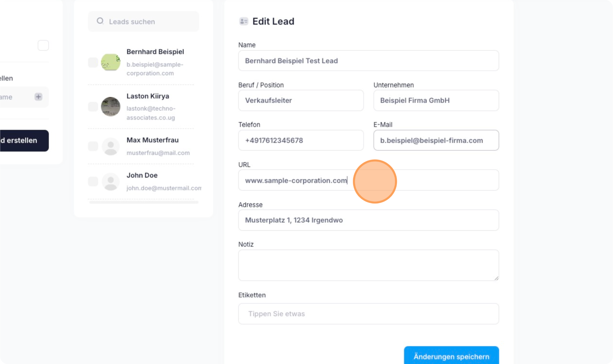Toggle the checkbox in the left sidebar
613x364 pixels.
[43, 45]
